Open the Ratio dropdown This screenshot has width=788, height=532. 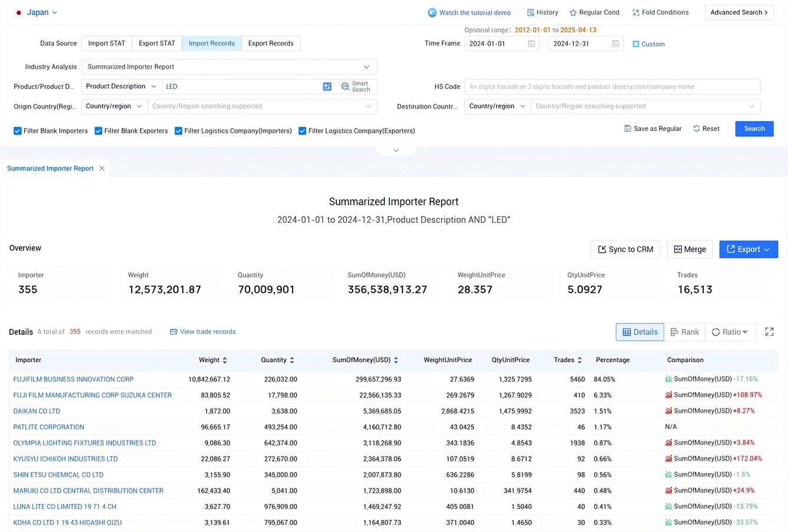(x=730, y=332)
